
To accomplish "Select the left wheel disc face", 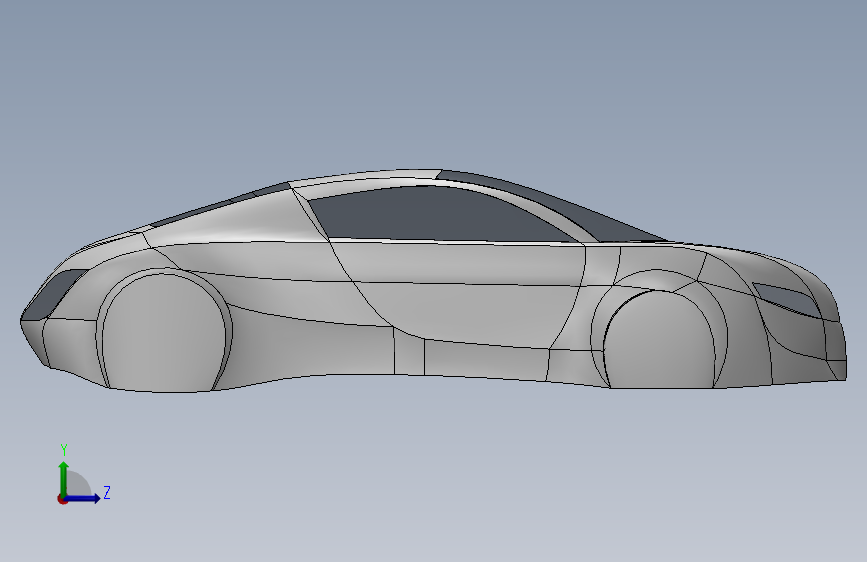I will click(163, 335).
